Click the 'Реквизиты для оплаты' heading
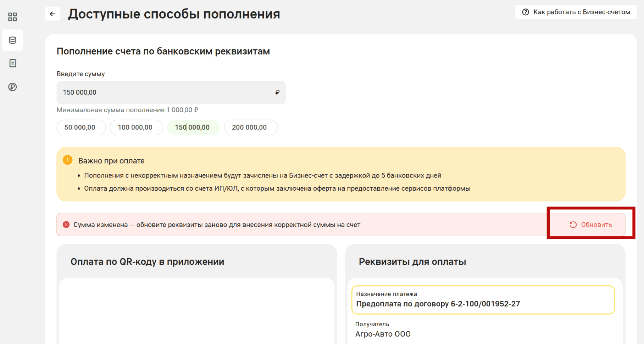 [412, 262]
